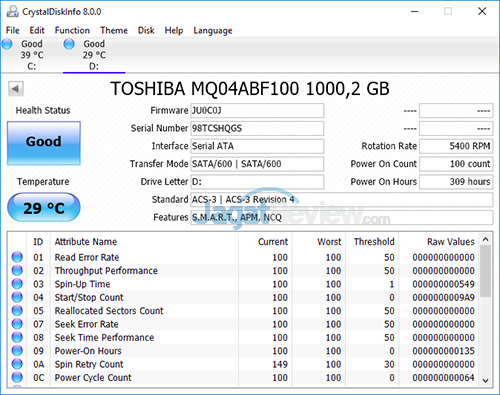Select the Spin-Up Time row text

pyautogui.click(x=82, y=284)
